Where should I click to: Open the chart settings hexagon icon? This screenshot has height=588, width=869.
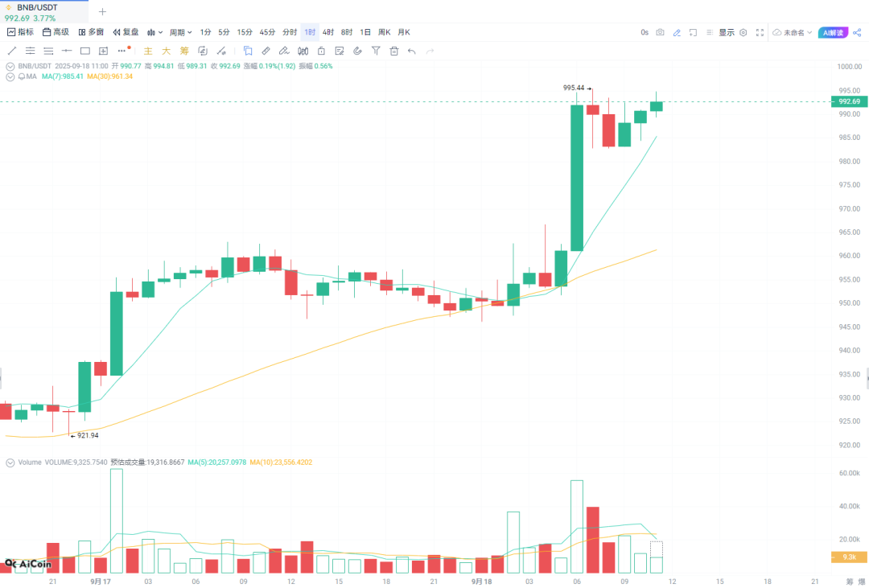(743, 32)
